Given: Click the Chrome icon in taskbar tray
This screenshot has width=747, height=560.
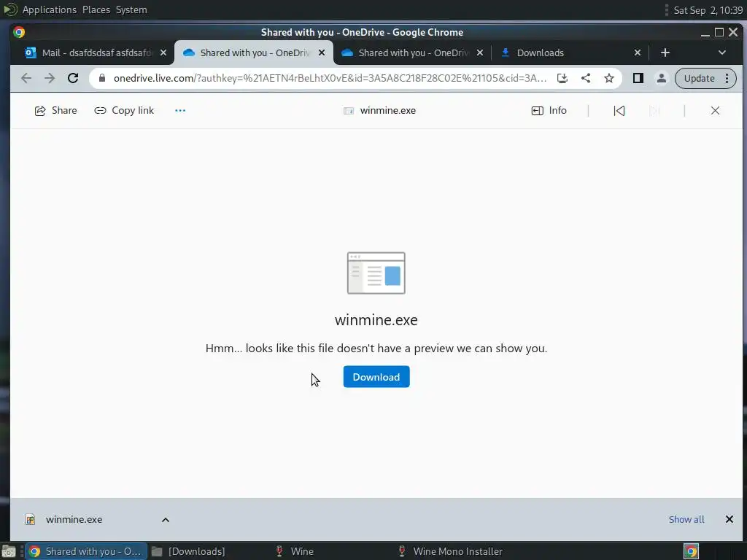Looking at the screenshot, I should click(x=691, y=551).
